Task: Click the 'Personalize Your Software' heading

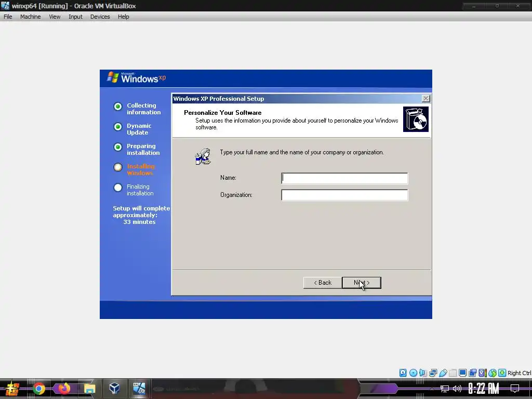Action: click(x=222, y=113)
